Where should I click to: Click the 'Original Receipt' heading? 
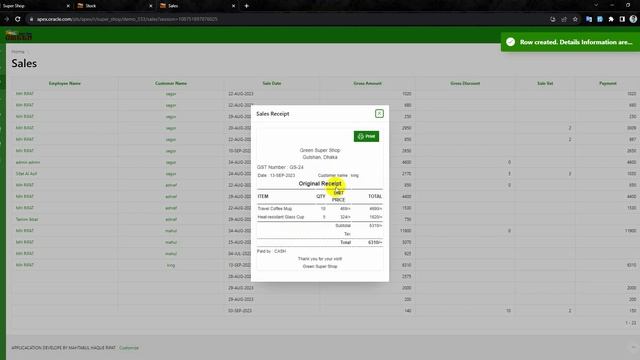[320, 184]
